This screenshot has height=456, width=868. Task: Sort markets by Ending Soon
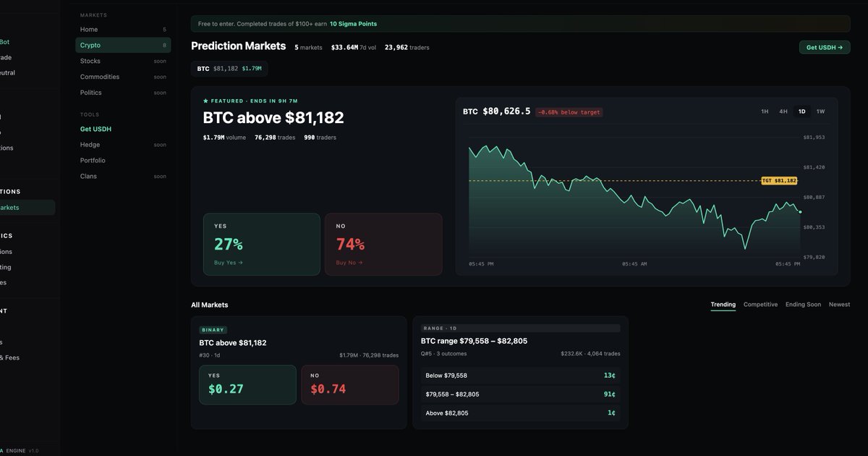804,305
